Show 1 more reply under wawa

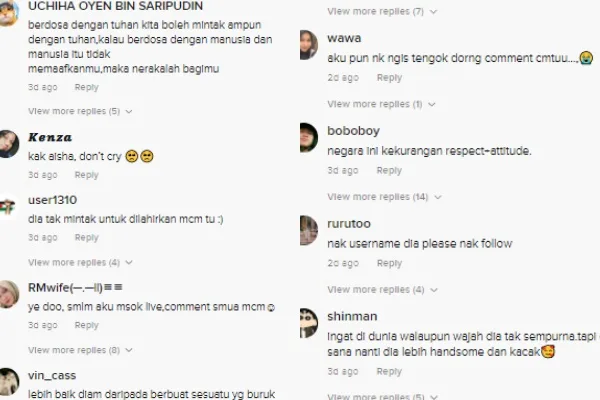(x=381, y=104)
